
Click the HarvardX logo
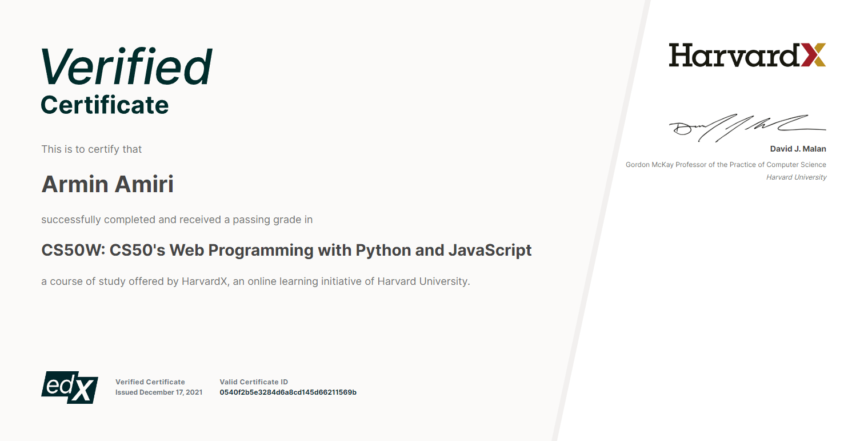point(747,55)
